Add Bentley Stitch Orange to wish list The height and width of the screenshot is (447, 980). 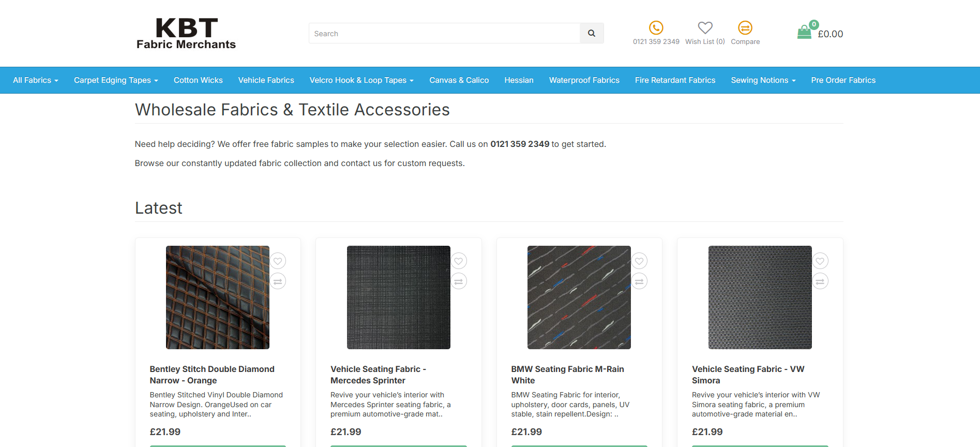(x=278, y=261)
